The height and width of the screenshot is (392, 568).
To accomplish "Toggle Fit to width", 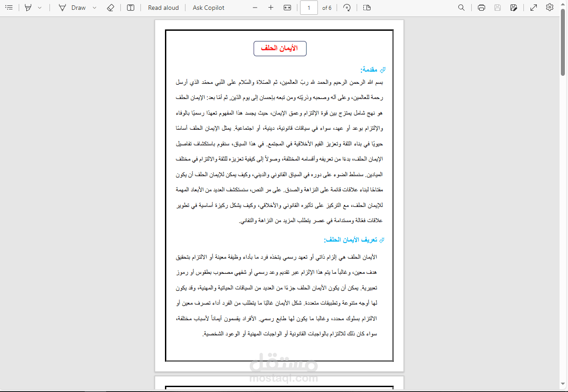I will pos(288,8).
